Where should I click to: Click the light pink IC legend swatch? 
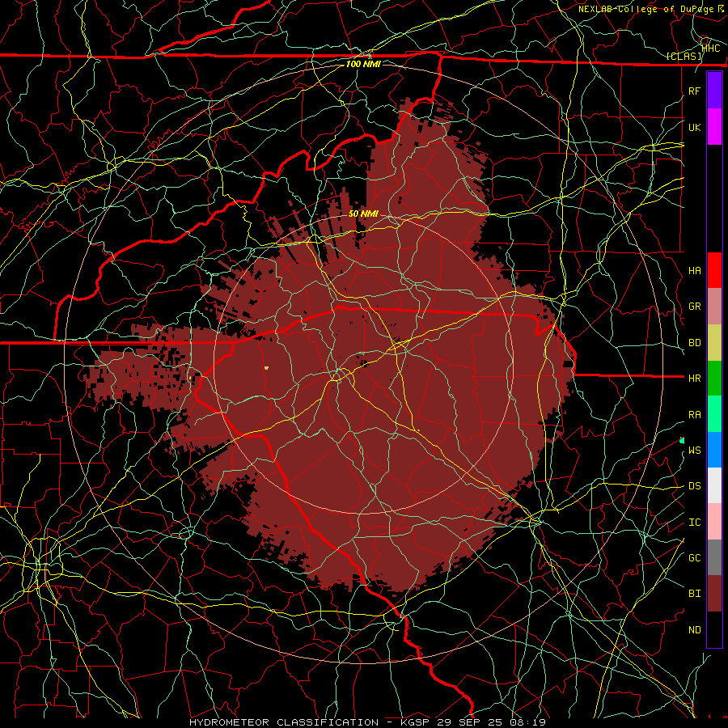coord(714,522)
